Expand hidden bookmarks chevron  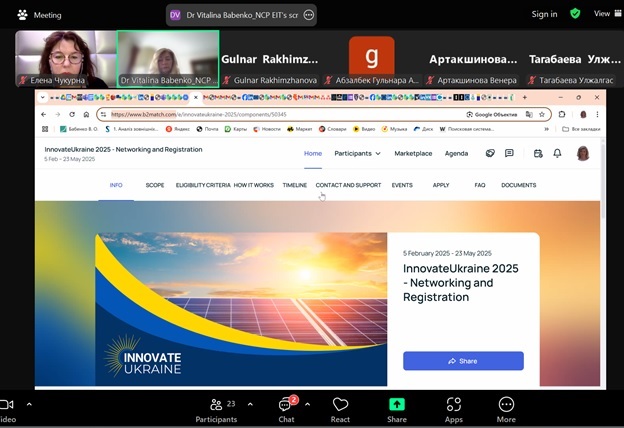(x=546, y=129)
